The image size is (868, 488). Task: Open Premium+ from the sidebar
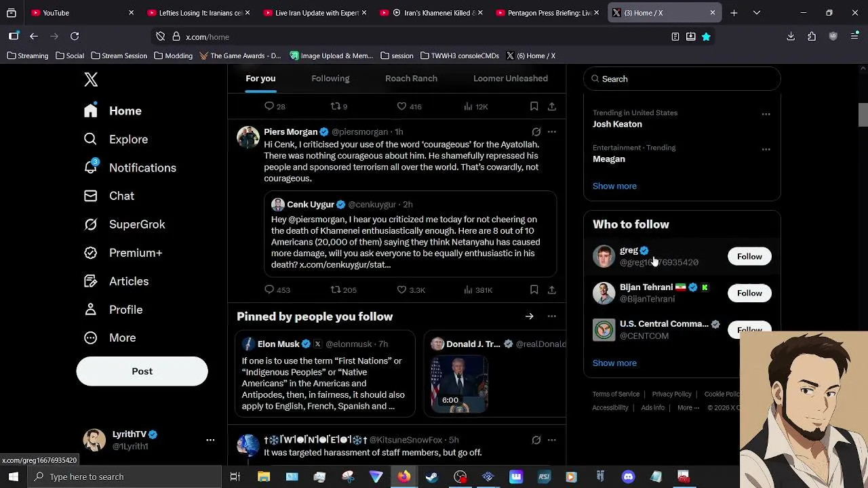(123, 253)
